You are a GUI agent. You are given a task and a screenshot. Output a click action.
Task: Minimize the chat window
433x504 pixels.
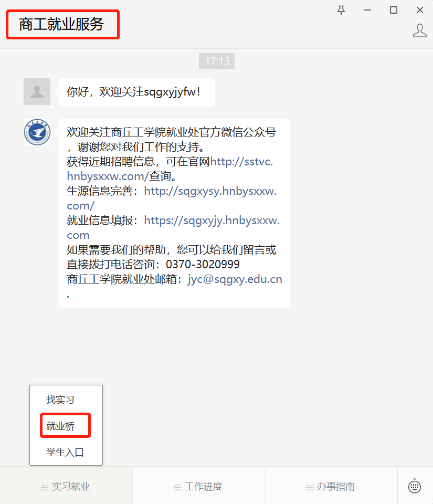367,10
